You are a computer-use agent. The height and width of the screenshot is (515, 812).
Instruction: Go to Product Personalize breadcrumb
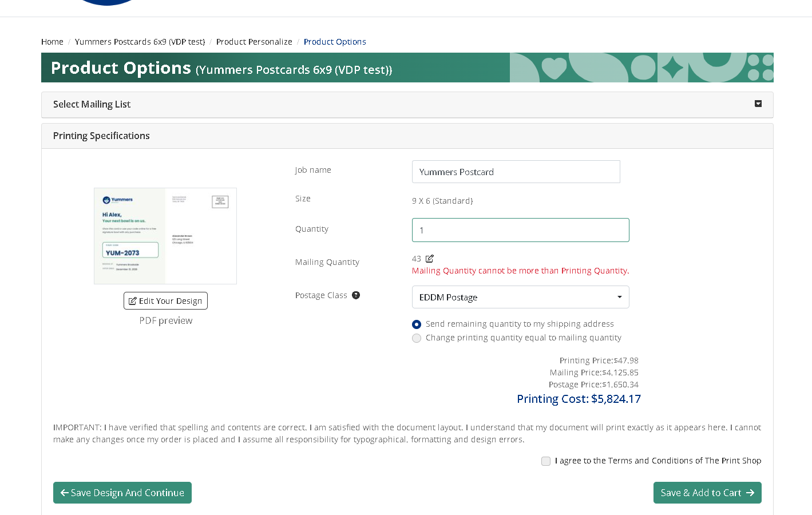(254, 42)
